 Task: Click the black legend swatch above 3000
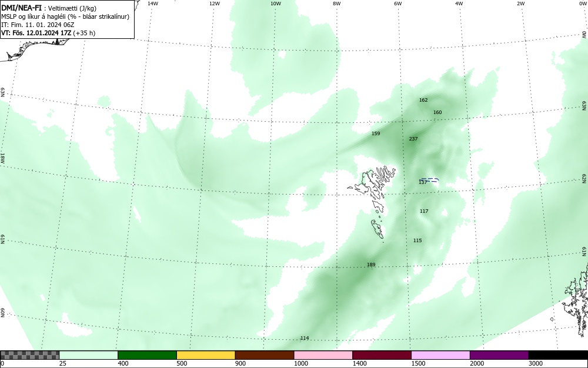click(x=558, y=355)
